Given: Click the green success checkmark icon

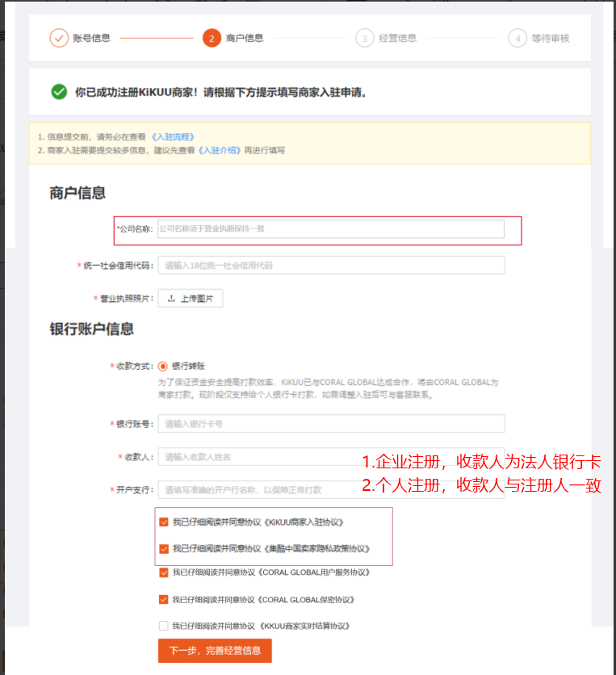Looking at the screenshot, I should pyautogui.click(x=59, y=92).
